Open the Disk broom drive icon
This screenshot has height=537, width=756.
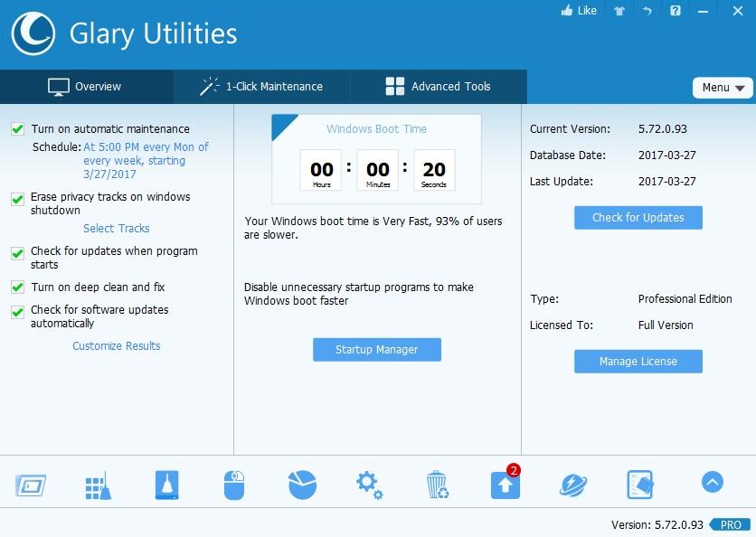pyautogui.click(x=166, y=485)
